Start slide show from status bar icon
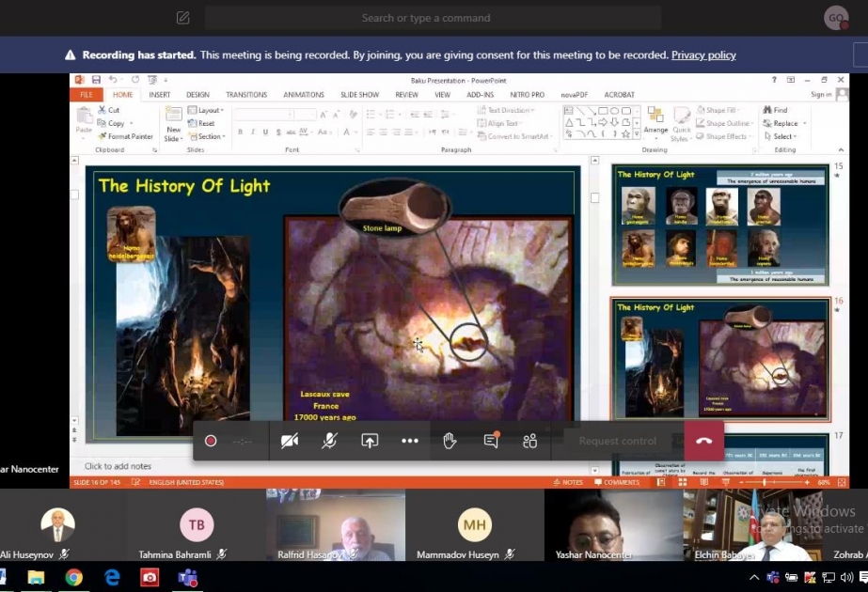Viewport: 868px width, 592px height. point(726,482)
